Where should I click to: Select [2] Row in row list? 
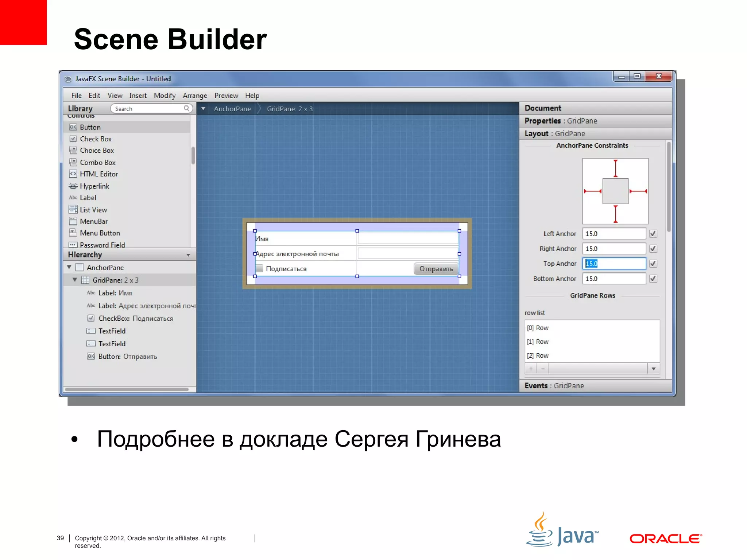(592, 355)
